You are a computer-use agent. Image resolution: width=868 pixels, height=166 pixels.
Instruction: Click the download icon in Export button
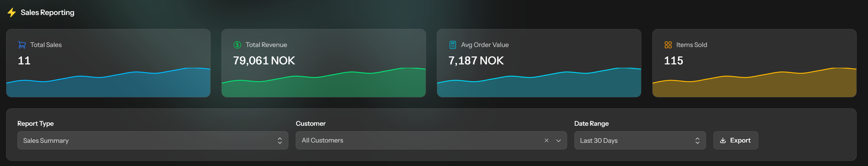(723, 140)
